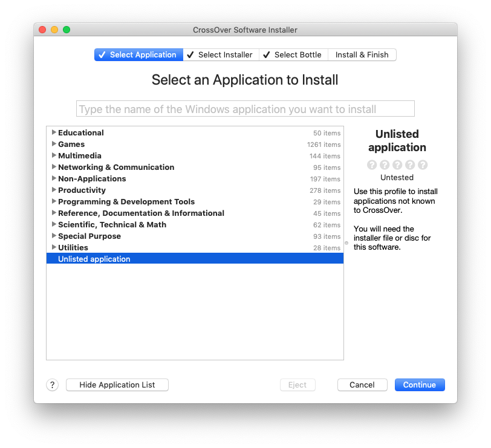Click the question mark help button

(52, 385)
